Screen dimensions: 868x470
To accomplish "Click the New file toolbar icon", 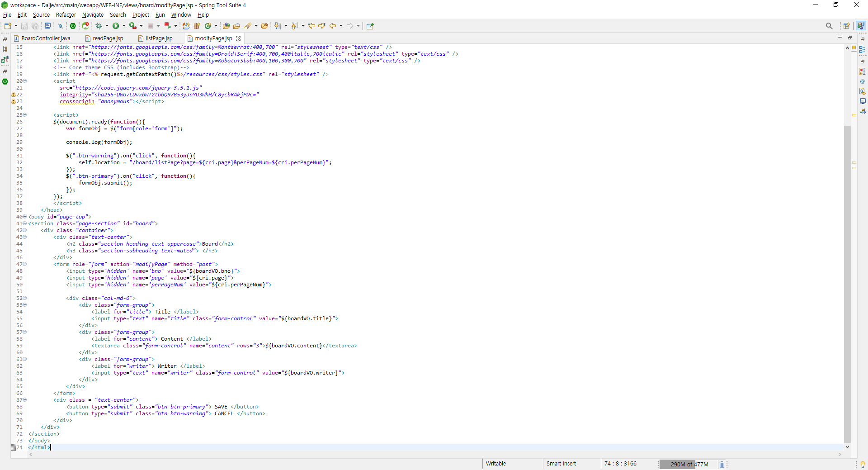I will point(8,26).
